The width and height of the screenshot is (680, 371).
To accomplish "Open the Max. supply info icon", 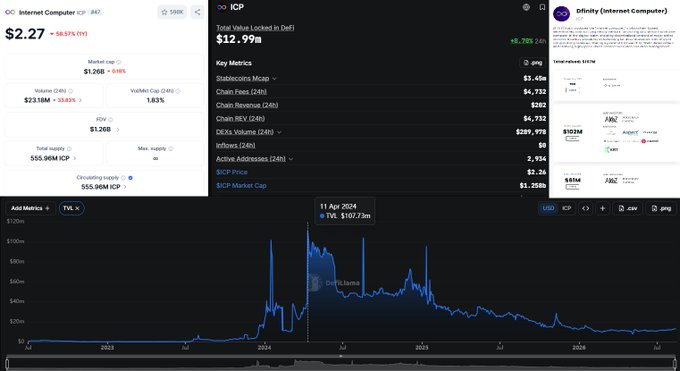I will tap(170, 149).
